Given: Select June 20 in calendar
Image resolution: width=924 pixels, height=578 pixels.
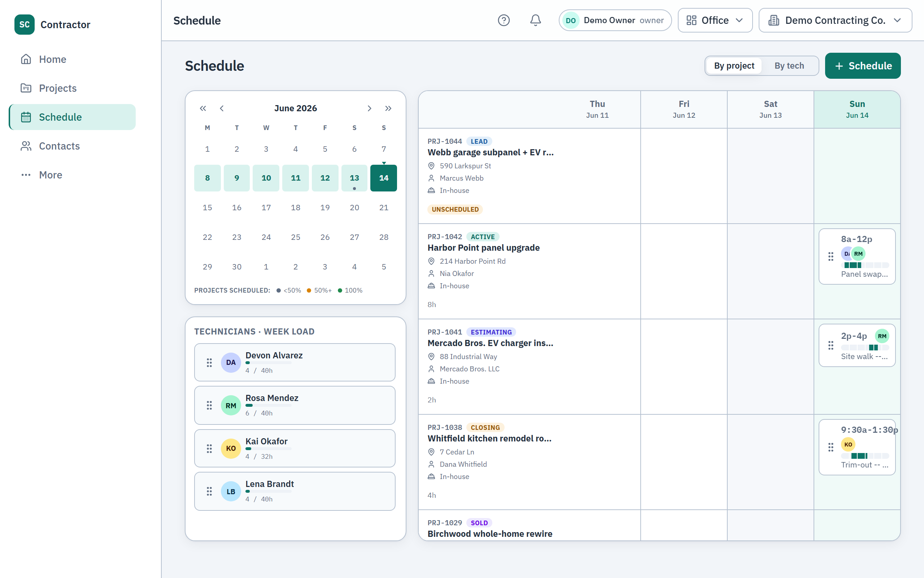Looking at the screenshot, I should [354, 208].
